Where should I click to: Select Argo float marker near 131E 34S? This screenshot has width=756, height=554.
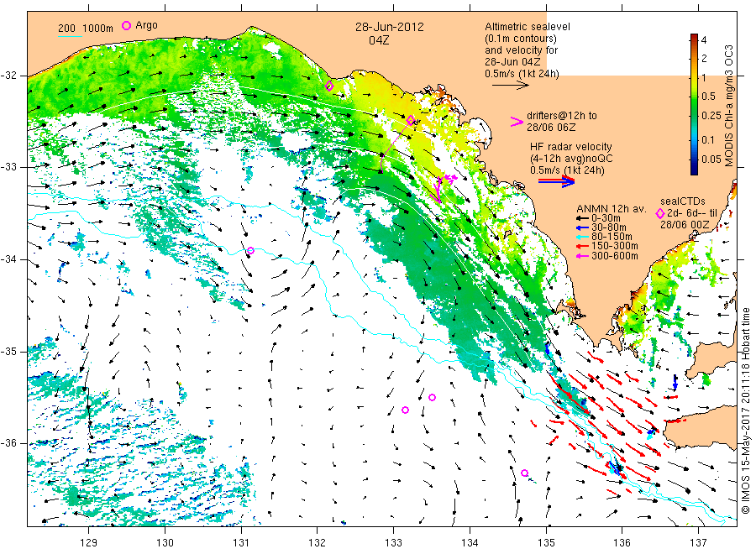(x=250, y=250)
